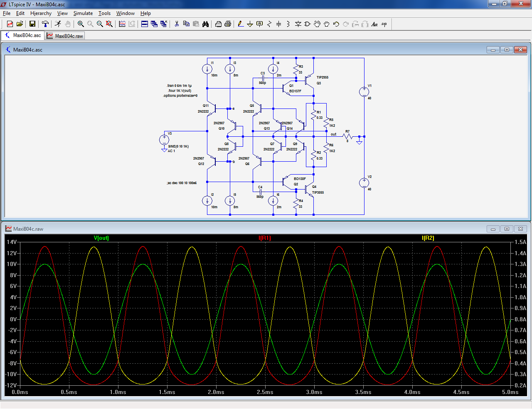Click the 1.5A right axis label
This screenshot has width=532, height=409.
coord(520,242)
